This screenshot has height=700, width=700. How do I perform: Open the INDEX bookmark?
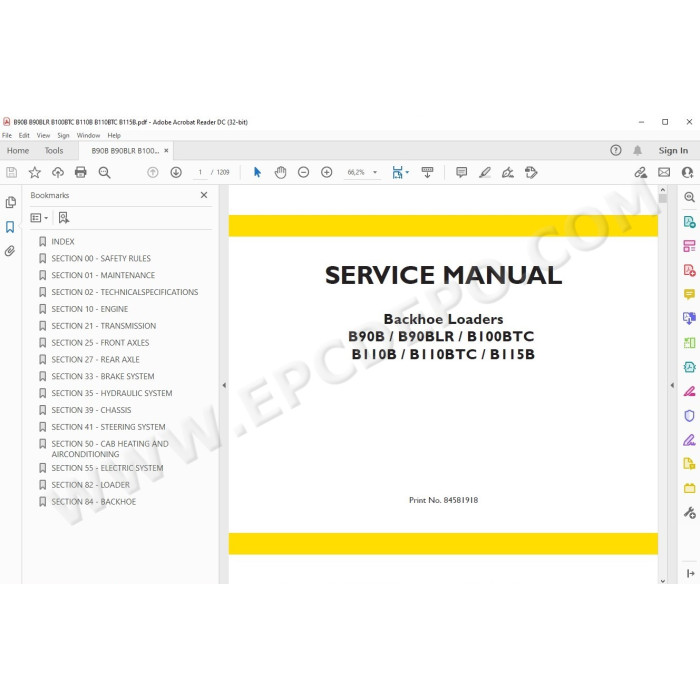(62, 242)
